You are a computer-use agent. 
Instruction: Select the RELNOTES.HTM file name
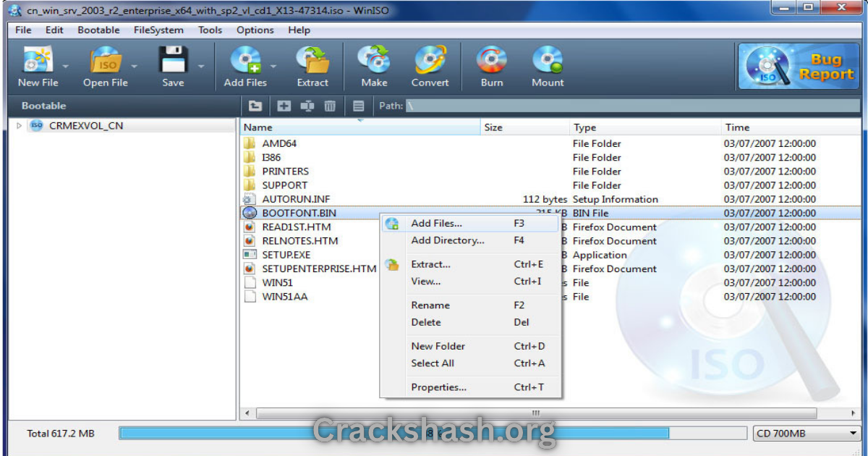[299, 240]
